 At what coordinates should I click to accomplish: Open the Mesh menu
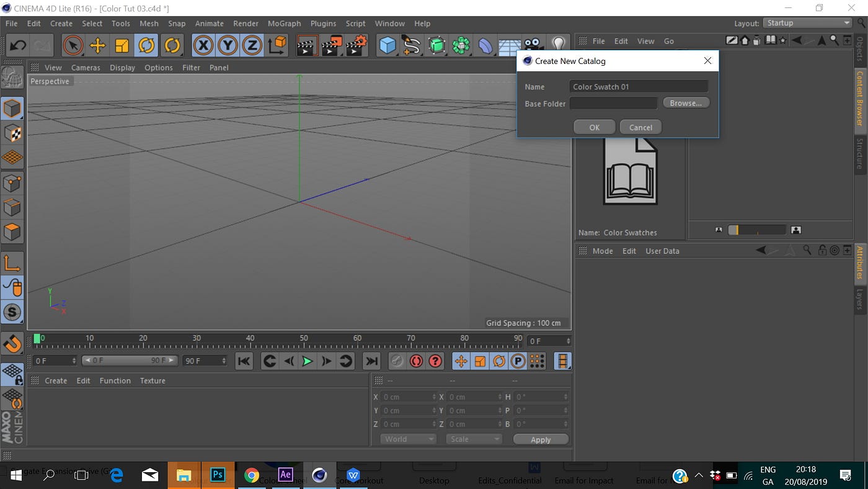(149, 24)
